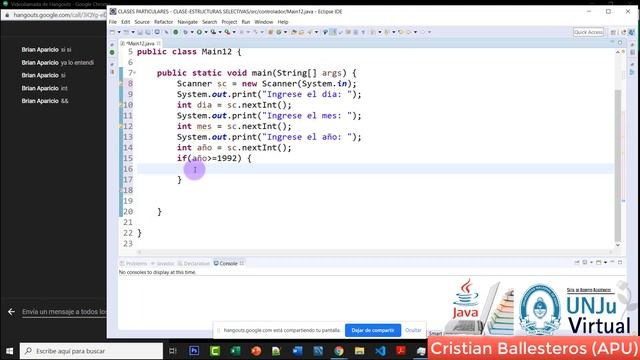Open the Console display selector dropdown
This screenshot has width=640, height=360.
tap(591, 262)
